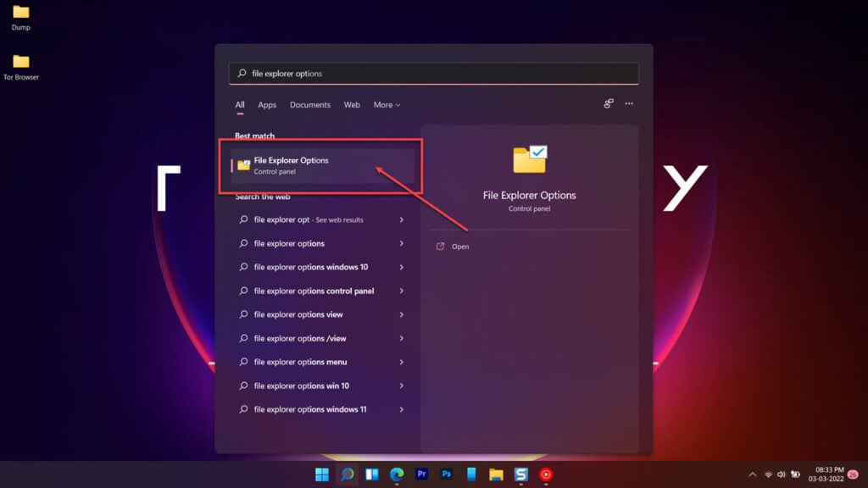Open Task View from taskbar

[x=372, y=474]
